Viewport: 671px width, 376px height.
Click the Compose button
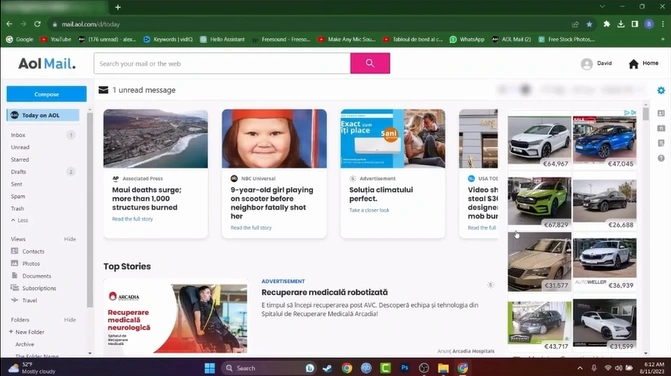point(46,94)
